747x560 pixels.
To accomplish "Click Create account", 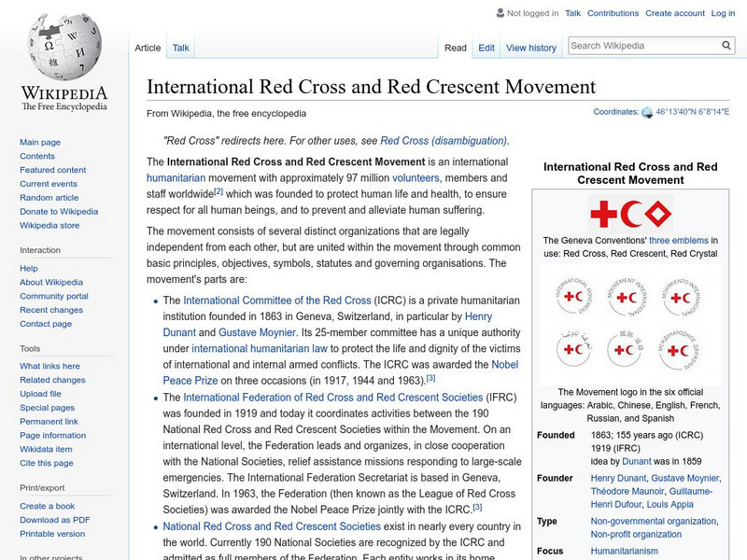I will point(674,13).
